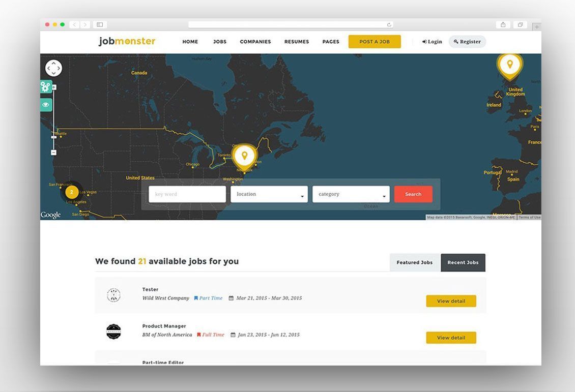
Task: Filter by Full Time tag
Action: click(x=211, y=335)
